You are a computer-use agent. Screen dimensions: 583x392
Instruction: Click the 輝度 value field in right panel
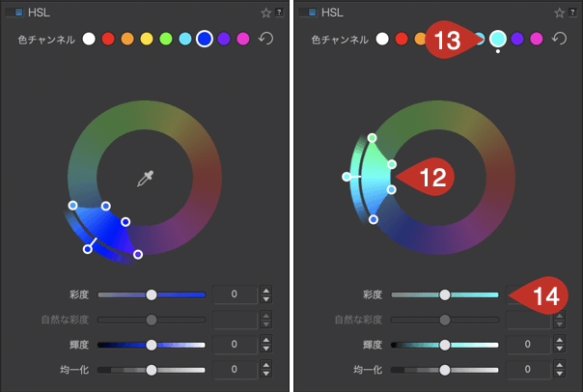pos(528,345)
